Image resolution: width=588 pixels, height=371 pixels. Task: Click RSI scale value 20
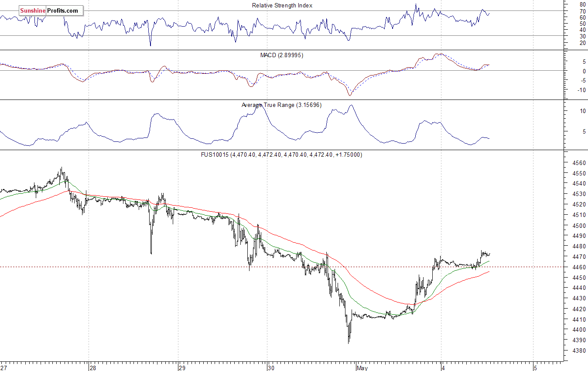point(582,43)
